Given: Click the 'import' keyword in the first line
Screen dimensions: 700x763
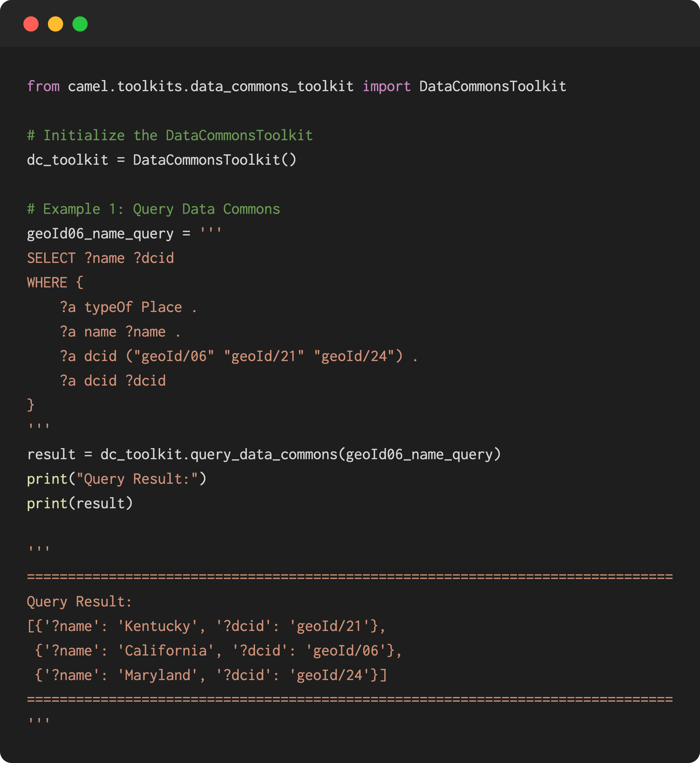Looking at the screenshot, I should click(387, 86).
